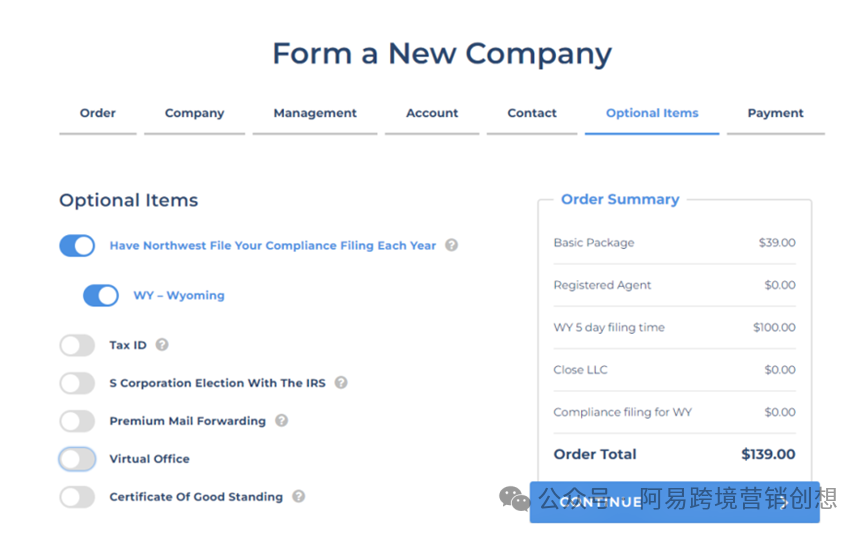Image resolution: width=865 pixels, height=533 pixels.
Task: Switch to the Company tab
Action: (194, 113)
